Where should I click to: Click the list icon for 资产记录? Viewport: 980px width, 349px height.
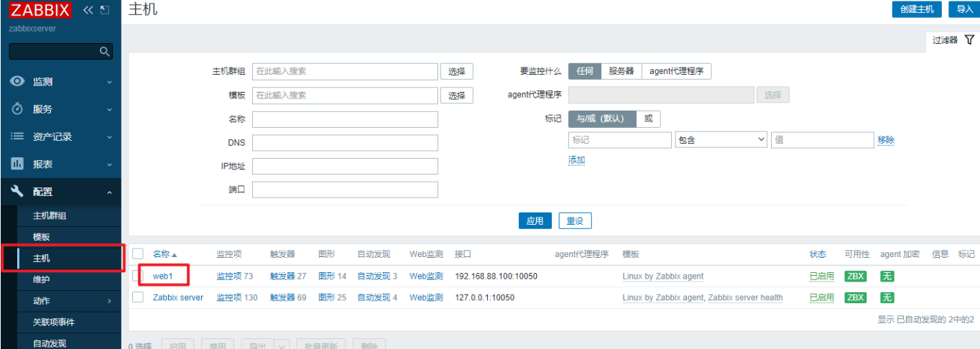click(x=18, y=136)
